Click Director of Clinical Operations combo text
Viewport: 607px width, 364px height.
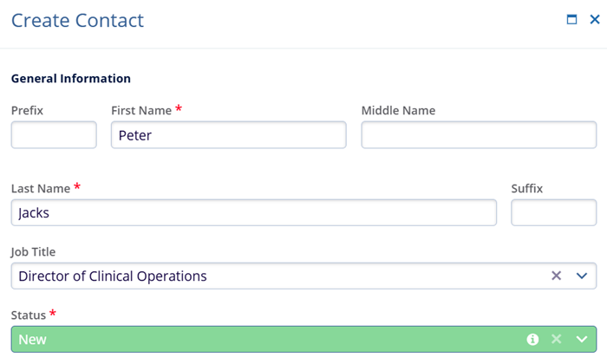pyautogui.click(x=113, y=276)
